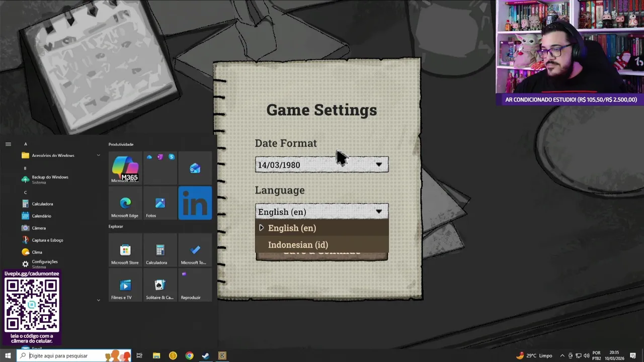644x362 pixels.
Task: Open the Microsoft 365 tile
Action: pos(125,168)
